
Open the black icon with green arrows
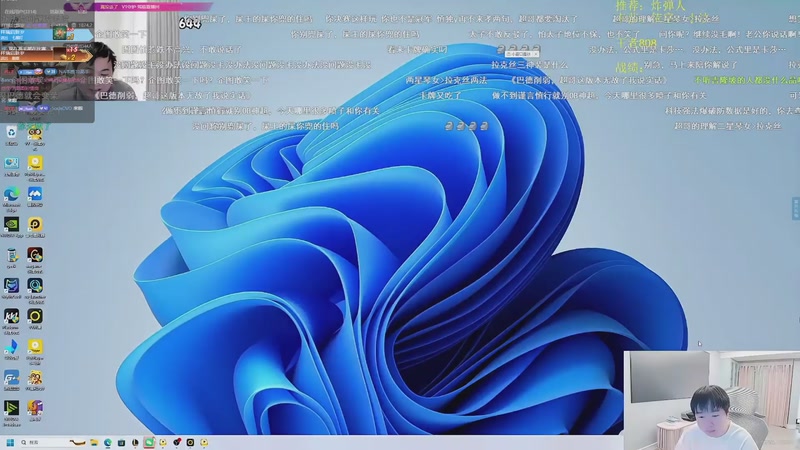coord(11,408)
